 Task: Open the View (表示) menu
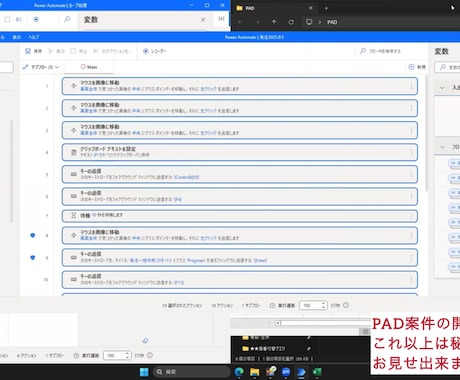17,37
